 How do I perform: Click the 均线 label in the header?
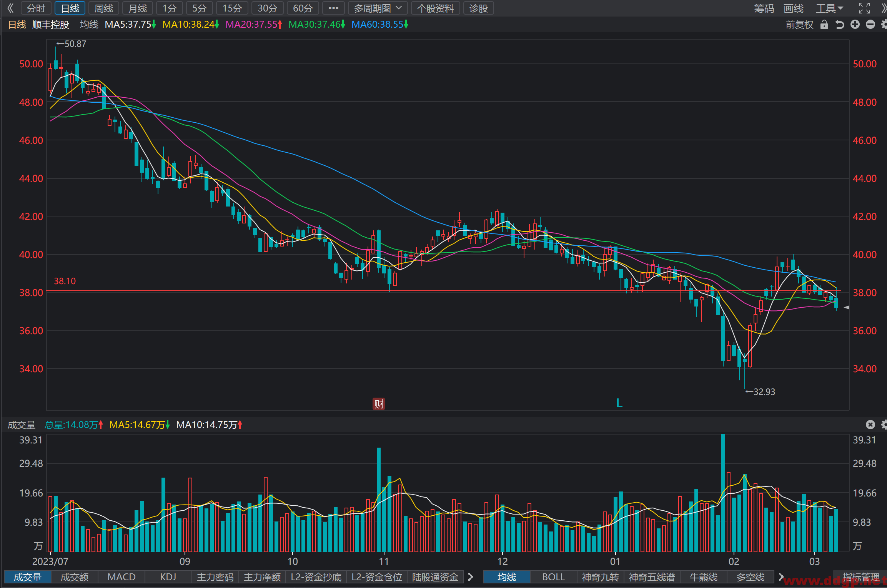point(89,25)
